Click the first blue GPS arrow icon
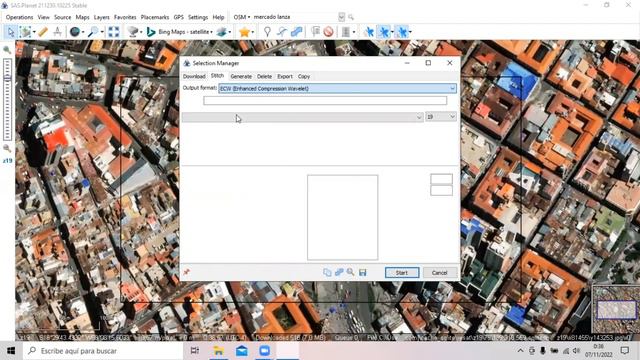The height and width of the screenshot is (360, 640). pos(369,32)
